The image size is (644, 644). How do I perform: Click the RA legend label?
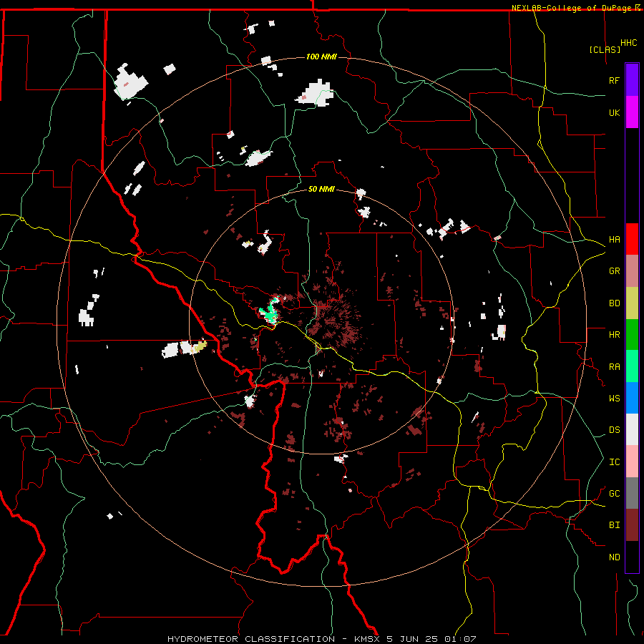pyautogui.click(x=614, y=367)
